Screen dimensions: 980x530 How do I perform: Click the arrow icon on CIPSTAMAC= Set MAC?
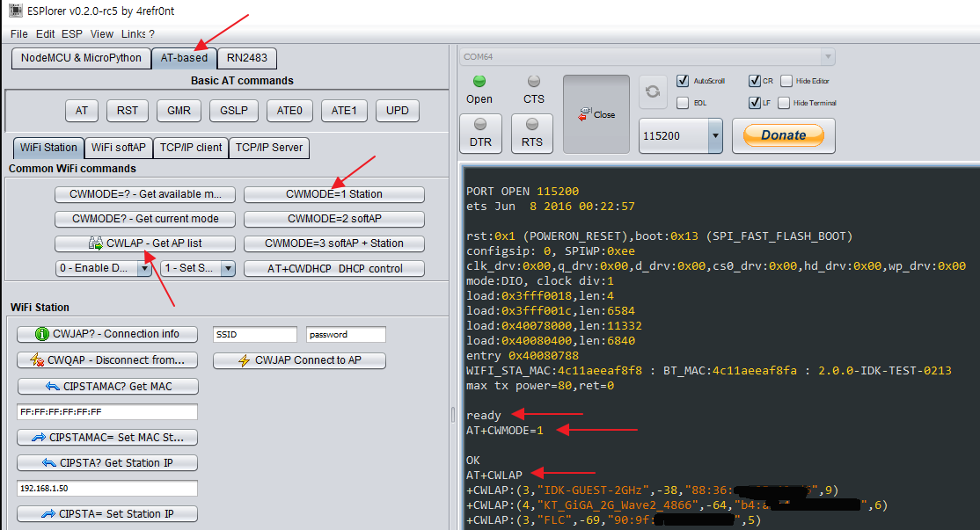pyautogui.click(x=39, y=438)
